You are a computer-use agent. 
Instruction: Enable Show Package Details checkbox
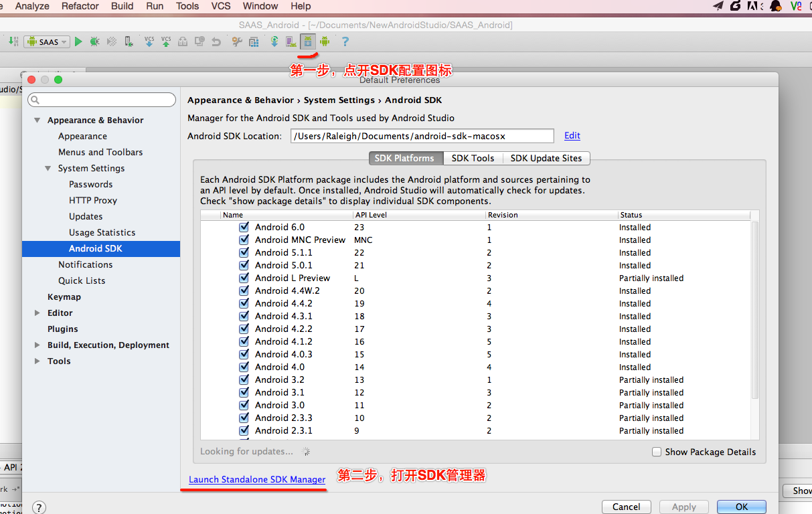click(x=657, y=452)
